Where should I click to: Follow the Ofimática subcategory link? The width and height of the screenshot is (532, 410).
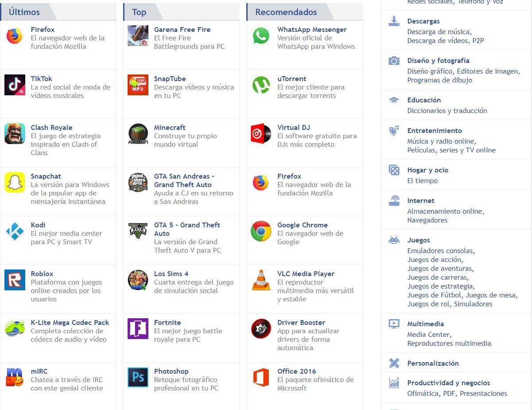[423, 394]
